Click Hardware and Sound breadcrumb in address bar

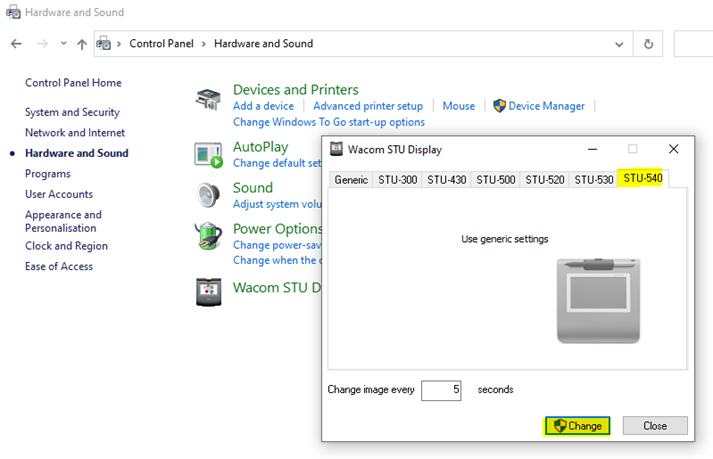[263, 44]
